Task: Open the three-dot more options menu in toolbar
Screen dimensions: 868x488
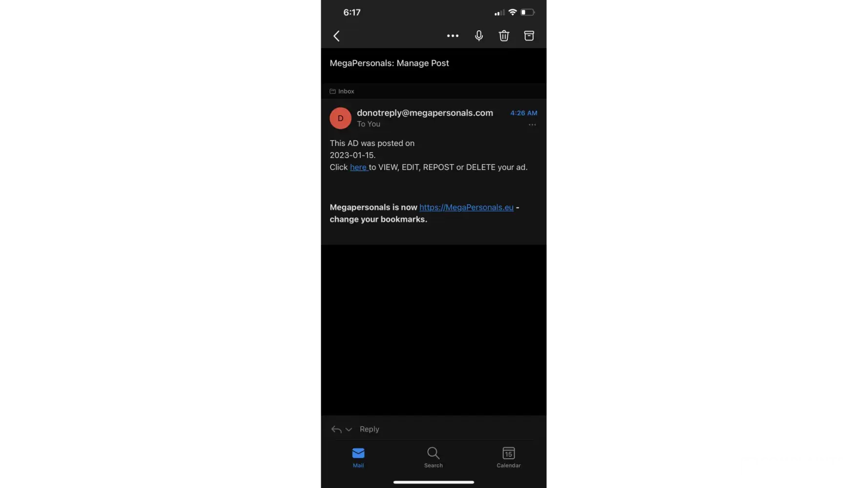Action: click(453, 36)
